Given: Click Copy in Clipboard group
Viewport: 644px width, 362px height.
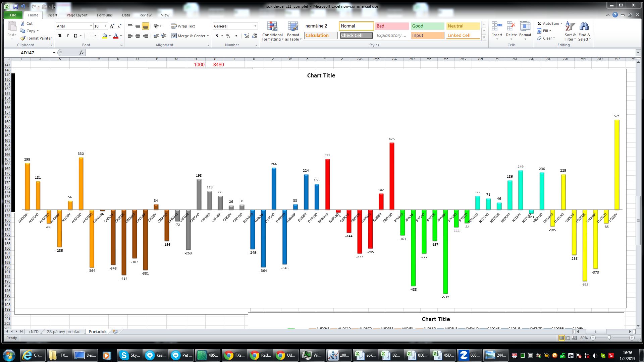Looking at the screenshot, I should (x=29, y=31).
